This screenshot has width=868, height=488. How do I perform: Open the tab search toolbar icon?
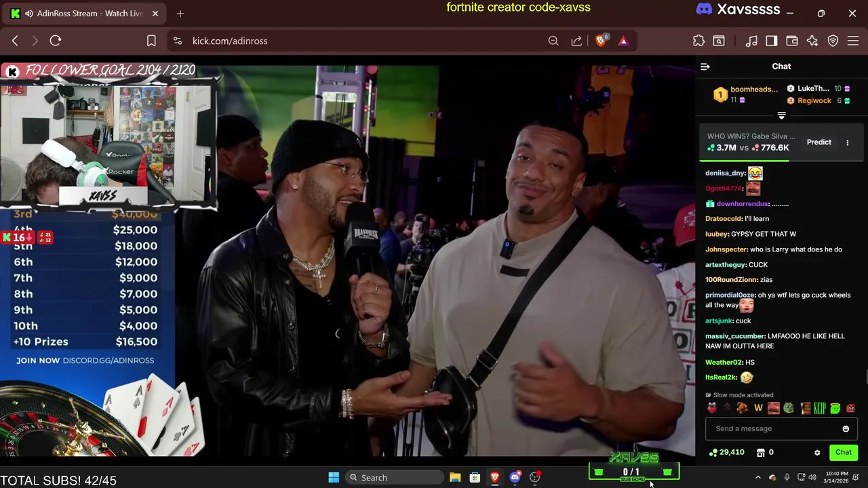719,41
